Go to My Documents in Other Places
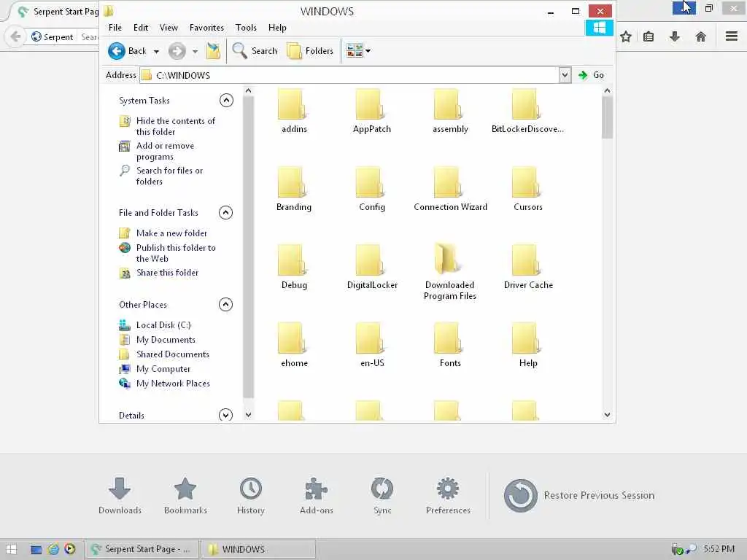747x560 pixels. [x=166, y=340]
